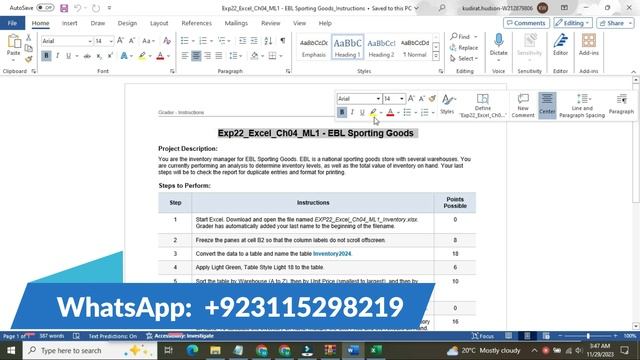The image size is (640, 360).
Task: Expand bullets list dropdown arrow in ribbon
Action: pos(193,41)
